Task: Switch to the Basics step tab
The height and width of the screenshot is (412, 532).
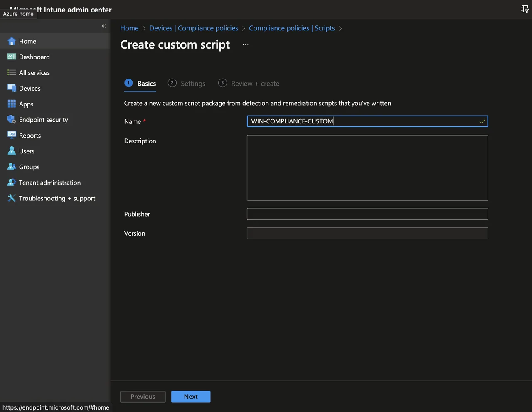Action: [x=140, y=84]
